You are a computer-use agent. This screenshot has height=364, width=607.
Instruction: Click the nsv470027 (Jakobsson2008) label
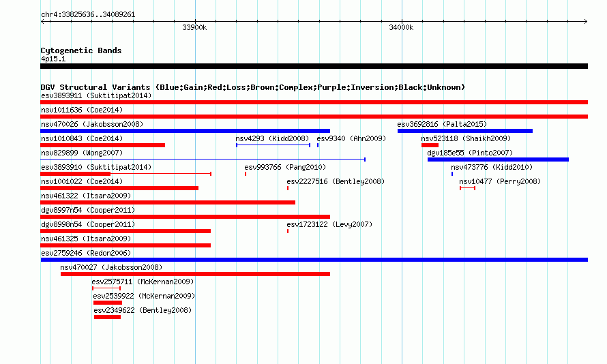click(111, 267)
